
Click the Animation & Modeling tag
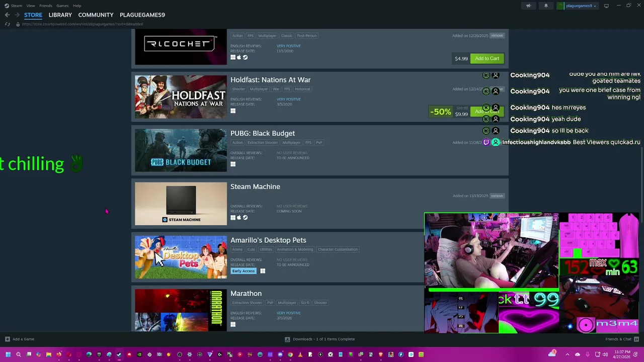click(x=295, y=249)
